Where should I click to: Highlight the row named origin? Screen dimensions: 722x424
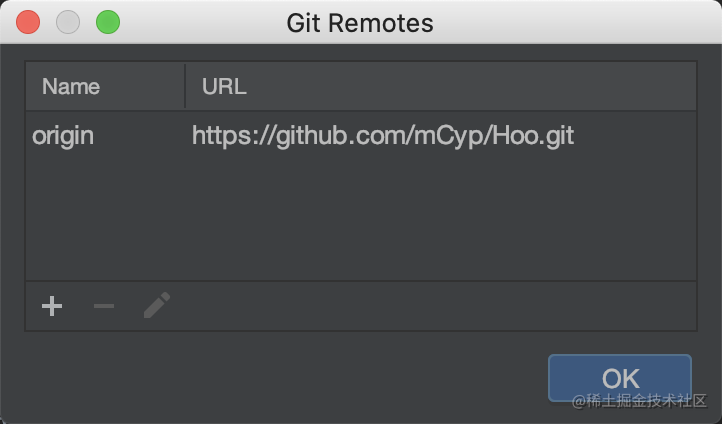(361, 136)
